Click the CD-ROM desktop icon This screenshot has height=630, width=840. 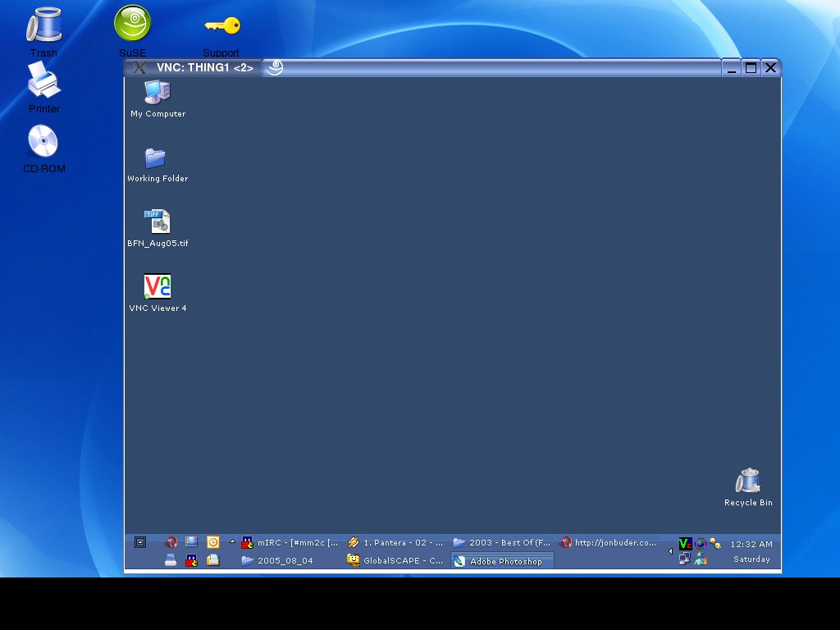coord(43,142)
